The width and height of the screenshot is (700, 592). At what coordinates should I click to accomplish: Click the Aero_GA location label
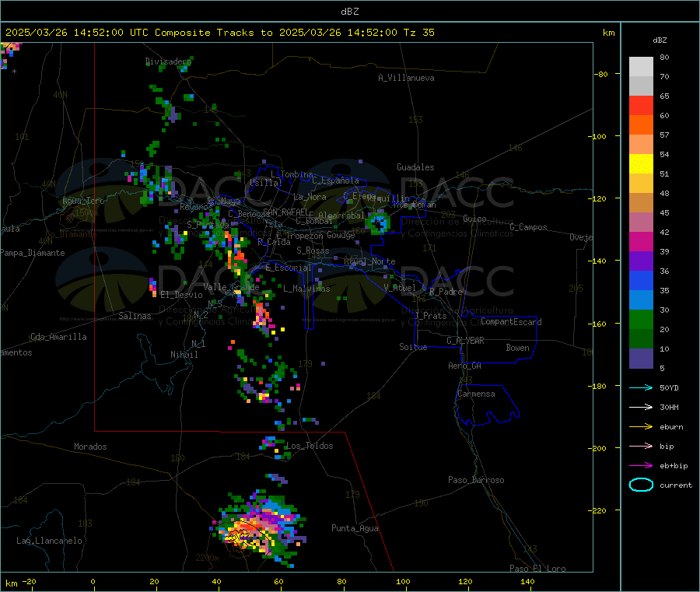coord(464,366)
